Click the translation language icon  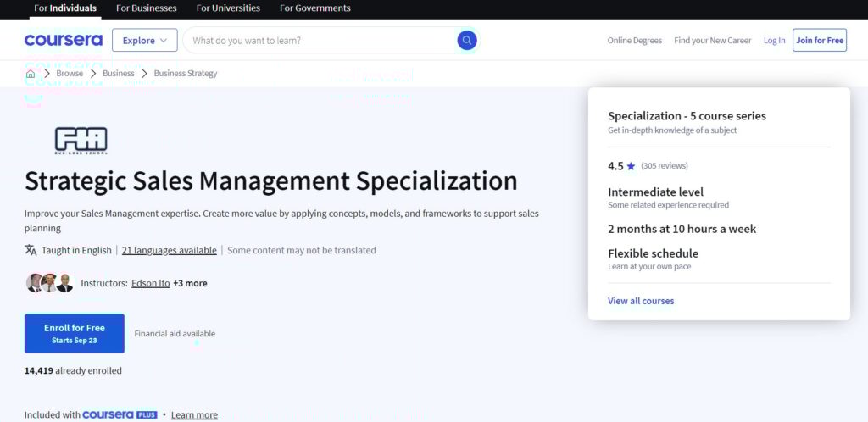point(31,250)
